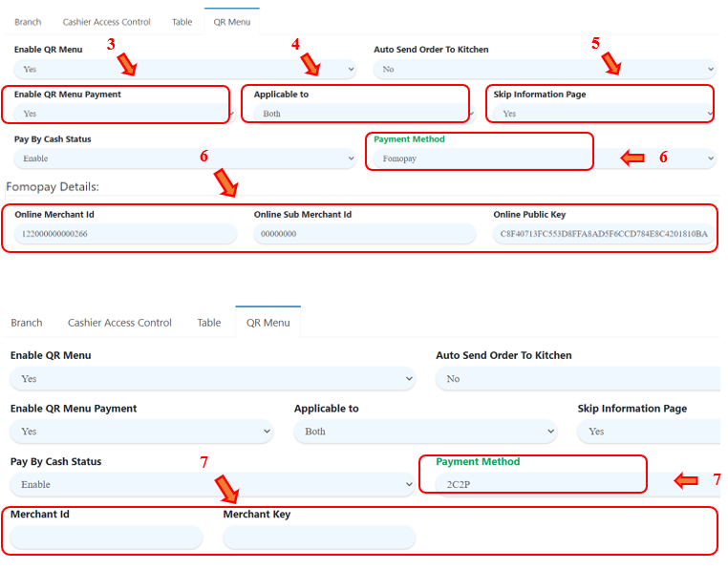Expand Applicable to dropdown in the lower form
This screenshot has width=728, height=570.
click(x=425, y=432)
